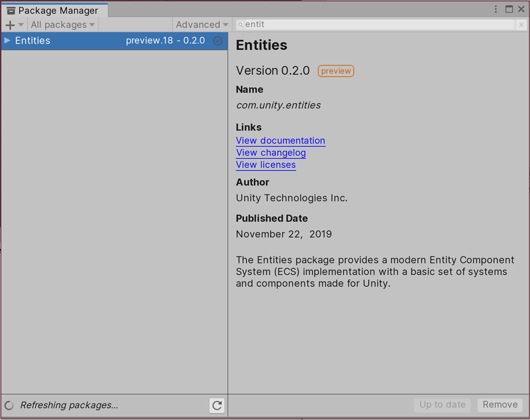Image resolution: width=530 pixels, height=420 pixels.
Task: Click the plus icon to add a package
Action: coord(10,25)
